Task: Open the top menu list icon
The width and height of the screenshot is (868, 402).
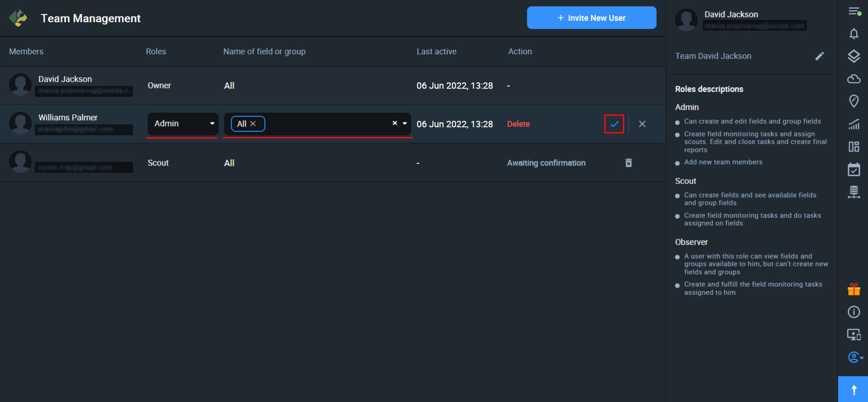Action: point(854,11)
